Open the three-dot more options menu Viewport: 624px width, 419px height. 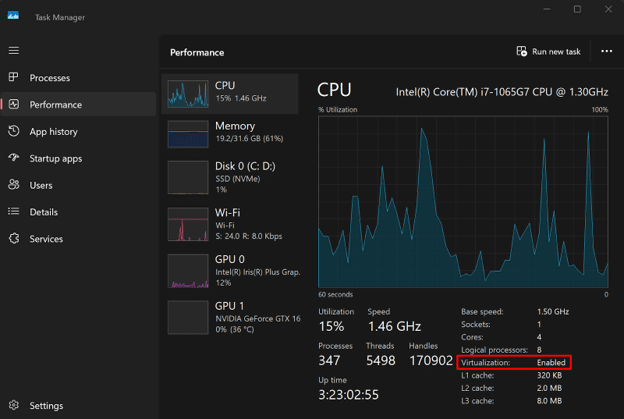606,52
